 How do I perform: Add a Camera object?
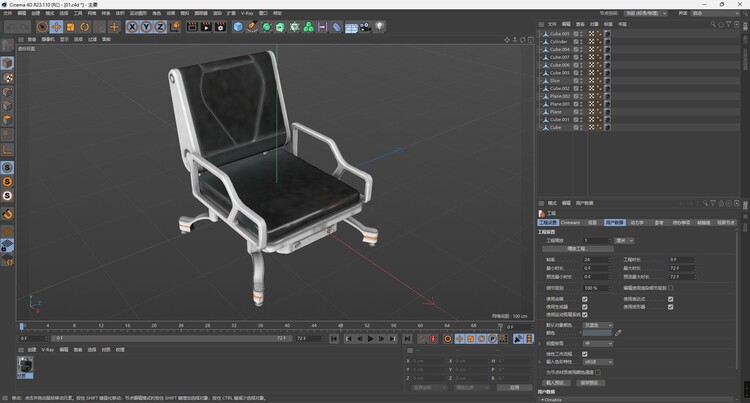point(365,27)
